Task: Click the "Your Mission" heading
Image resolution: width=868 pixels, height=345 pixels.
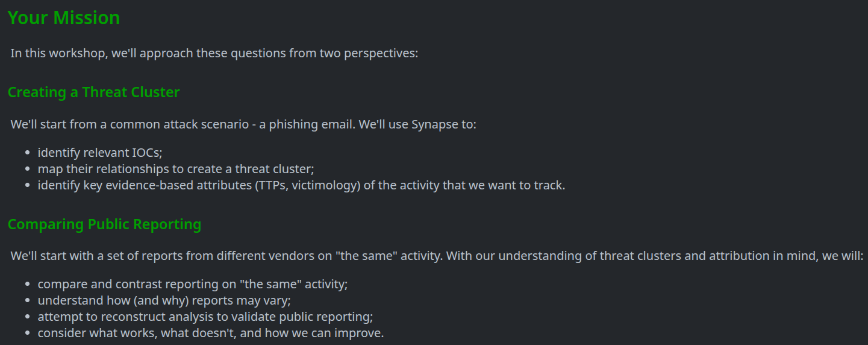Action: click(64, 18)
